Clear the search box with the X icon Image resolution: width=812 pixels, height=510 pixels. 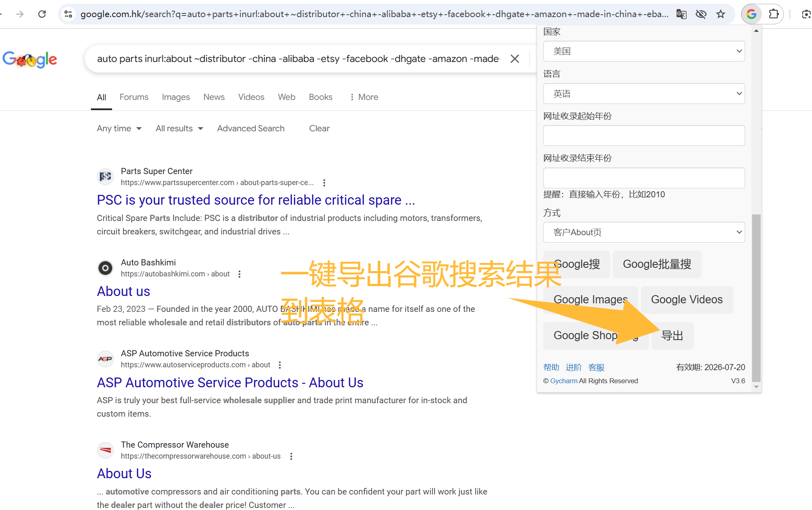tap(515, 59)
